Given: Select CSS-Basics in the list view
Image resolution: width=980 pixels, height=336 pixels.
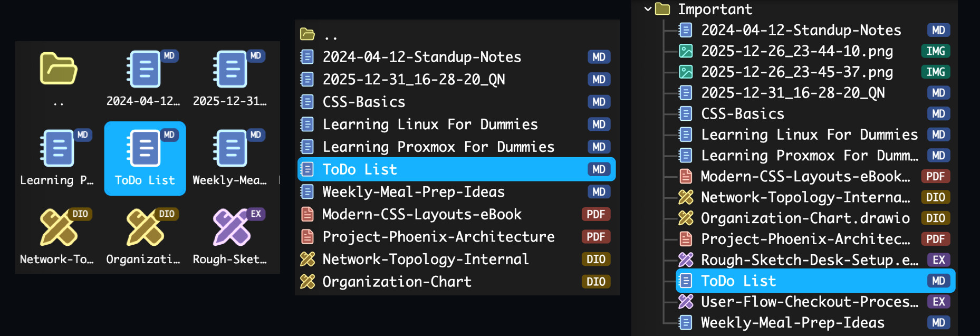Looking at the screenshot, I should coord(363,102).
